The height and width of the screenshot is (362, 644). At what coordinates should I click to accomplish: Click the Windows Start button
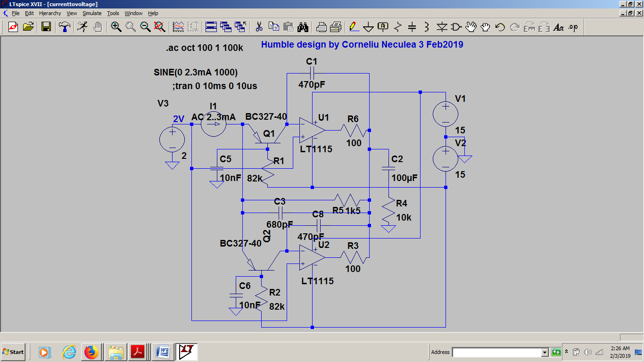point(13,352)
